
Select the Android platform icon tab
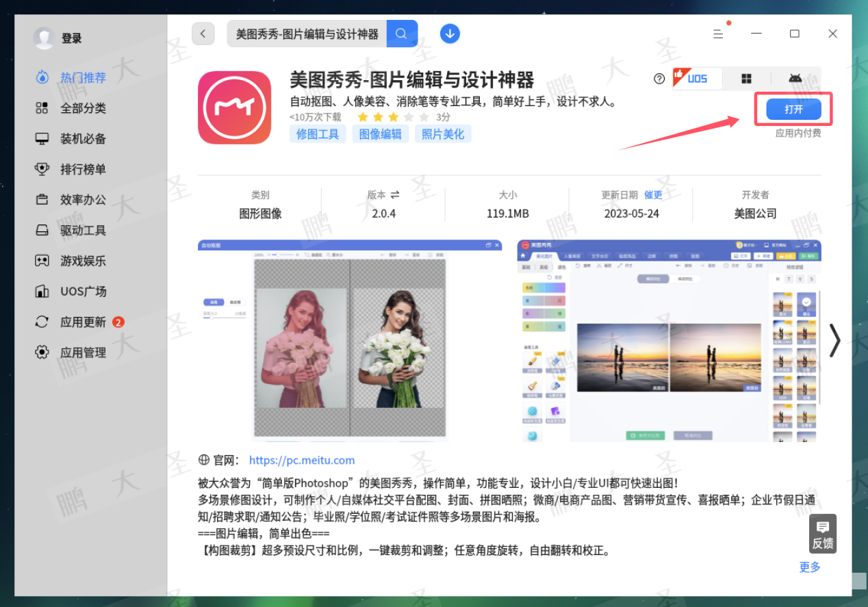point(795,79)
